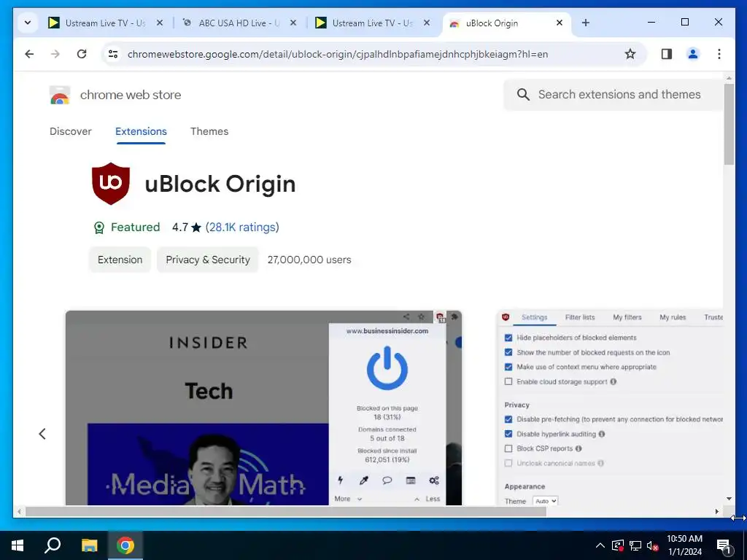Click the muted volume tray icon
747x560 pixels.
pos(652,545)
